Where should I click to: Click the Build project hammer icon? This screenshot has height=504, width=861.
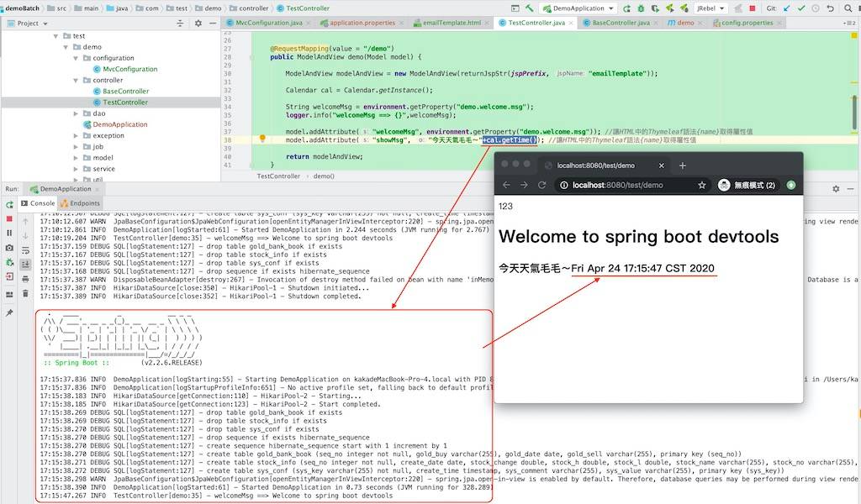pos(530,8)
